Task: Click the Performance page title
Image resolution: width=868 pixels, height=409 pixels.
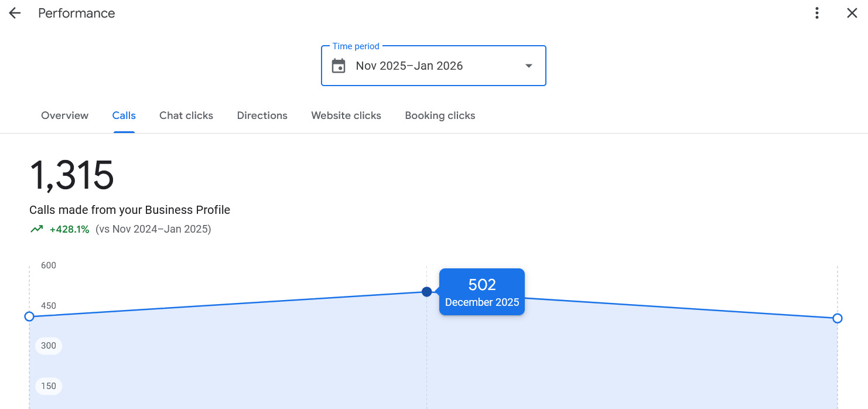Action: [77, 13]
